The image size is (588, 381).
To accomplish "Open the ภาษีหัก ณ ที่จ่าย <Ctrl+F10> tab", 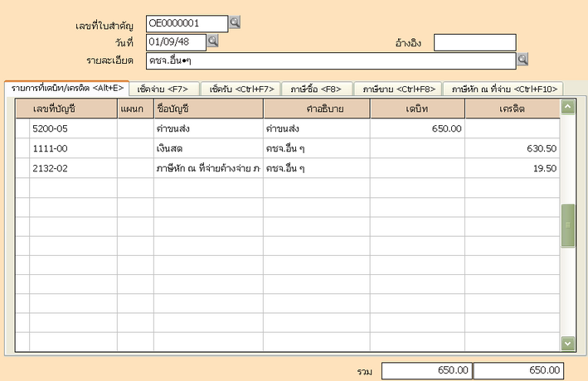I will click(503, 89).
